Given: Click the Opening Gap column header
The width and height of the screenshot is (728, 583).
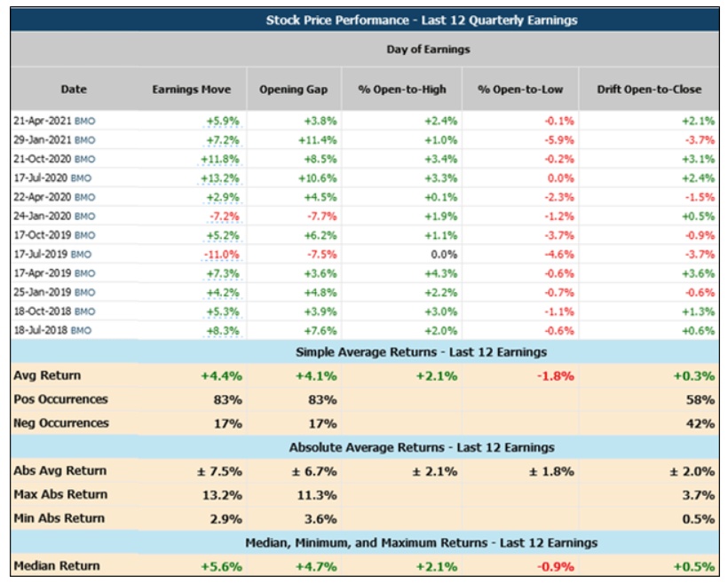Looking at the screenshot, I should coord(294,89).
